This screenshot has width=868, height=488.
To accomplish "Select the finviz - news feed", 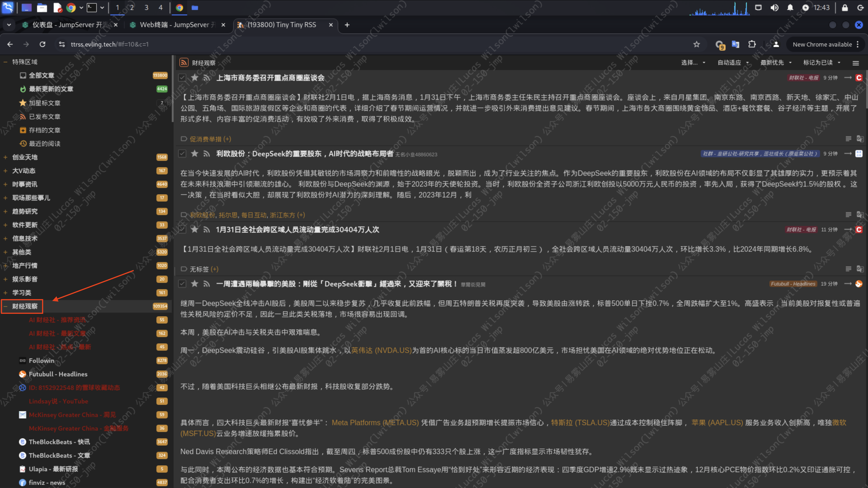I will pyautogui.click(x=47, y=483).
